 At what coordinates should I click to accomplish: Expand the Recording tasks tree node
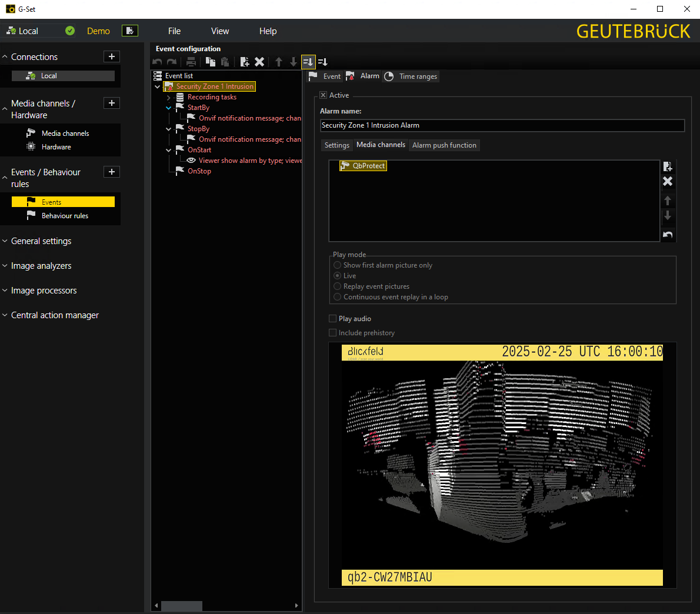coord(169,98)
